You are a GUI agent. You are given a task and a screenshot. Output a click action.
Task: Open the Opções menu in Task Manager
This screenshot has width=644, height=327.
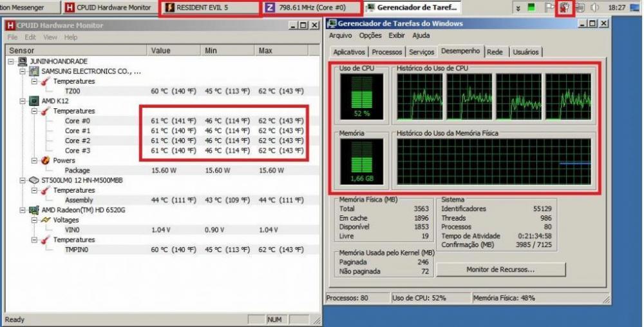[370, 35]
